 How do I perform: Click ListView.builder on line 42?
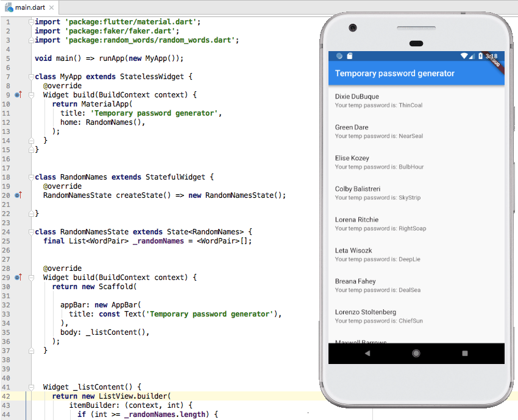(x=133, y=396)
